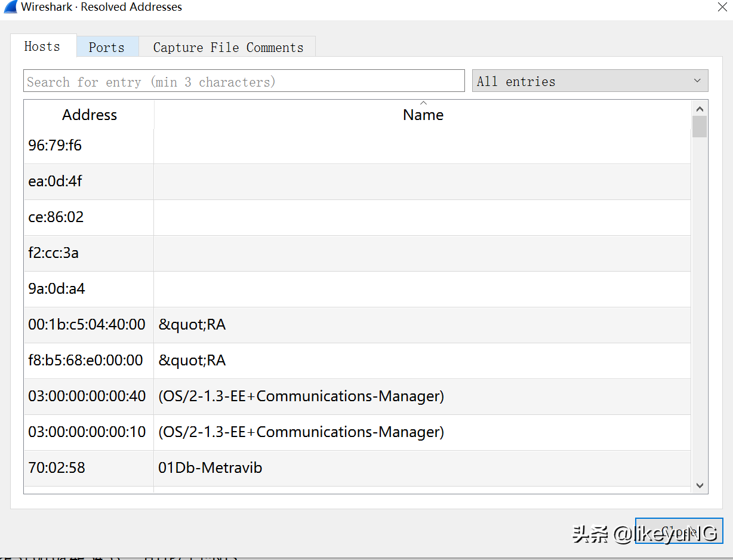Viewport: 733px width, 560px height.
Task: Select address f8:b5:68:e0:00:00
Action: 85,361
